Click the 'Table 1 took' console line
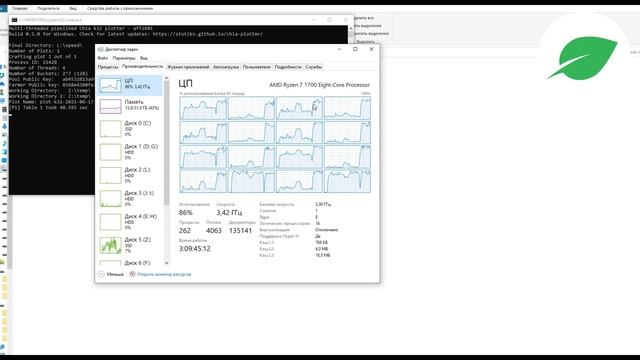The image size is (640, 360). 48,108
